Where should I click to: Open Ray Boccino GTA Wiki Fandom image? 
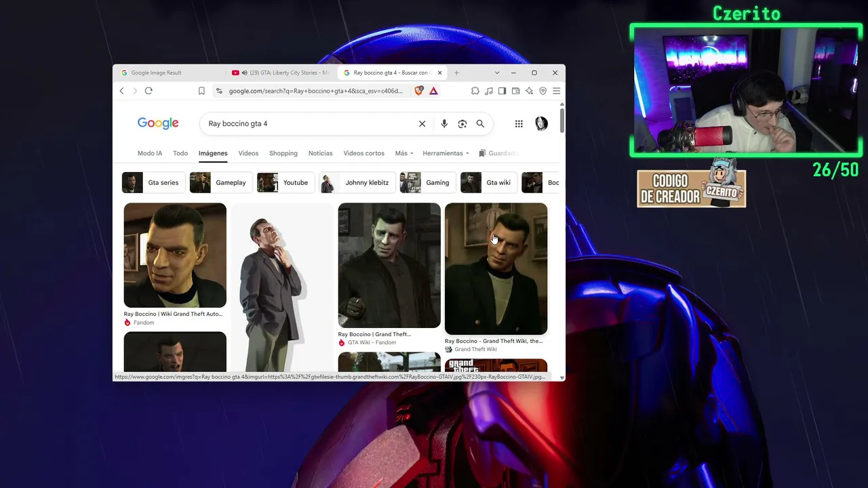[x=389, y=266]
